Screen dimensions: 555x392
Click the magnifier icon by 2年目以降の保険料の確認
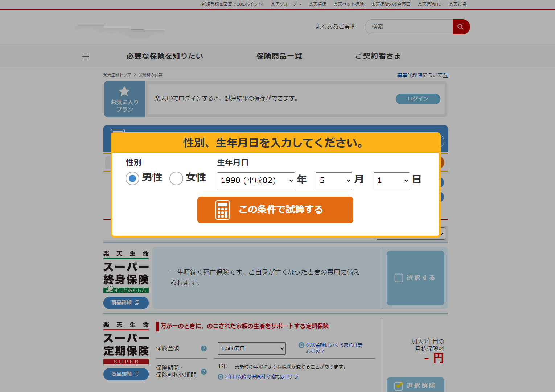pos(220,377)
